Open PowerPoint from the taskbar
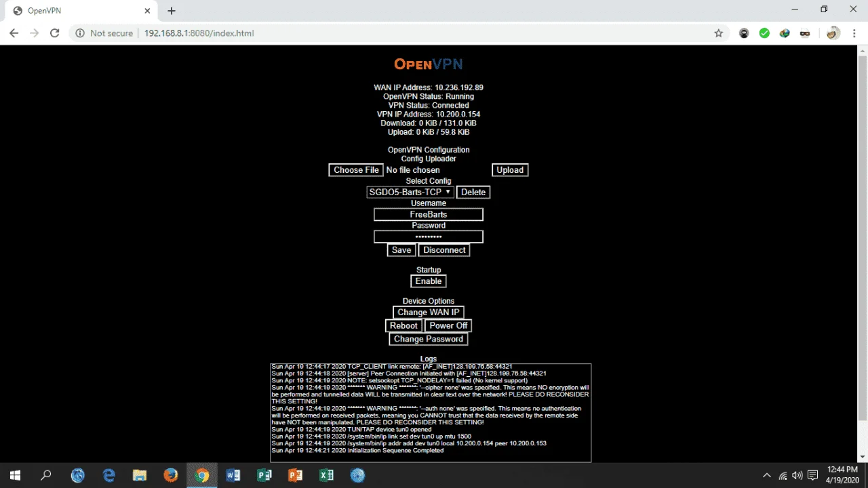 (296, 476)
